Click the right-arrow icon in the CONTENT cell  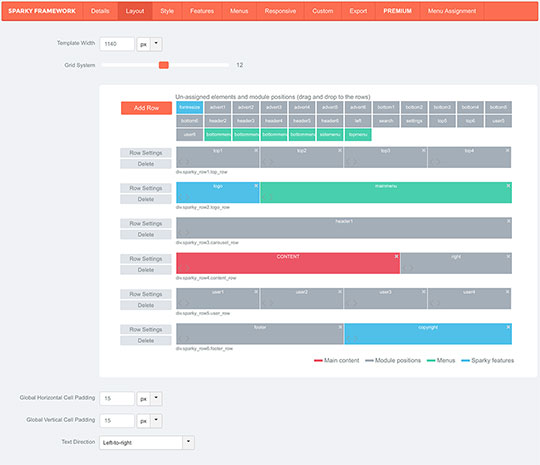[187, 268]
